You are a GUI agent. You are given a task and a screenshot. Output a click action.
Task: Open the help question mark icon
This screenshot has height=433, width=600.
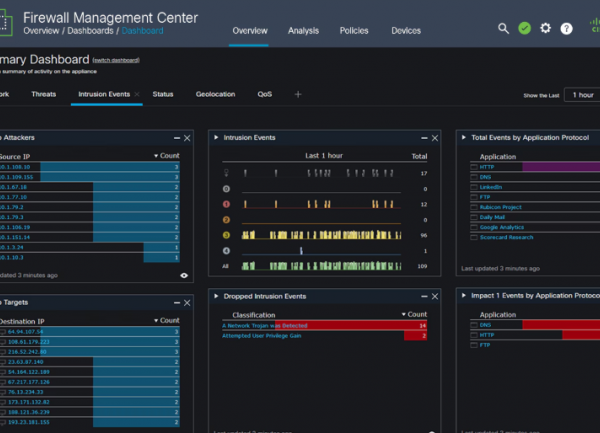click(566, 29)
